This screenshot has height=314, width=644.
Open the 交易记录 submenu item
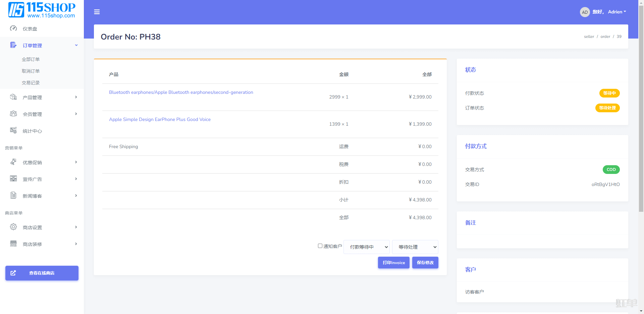click(x=31, y=83)
